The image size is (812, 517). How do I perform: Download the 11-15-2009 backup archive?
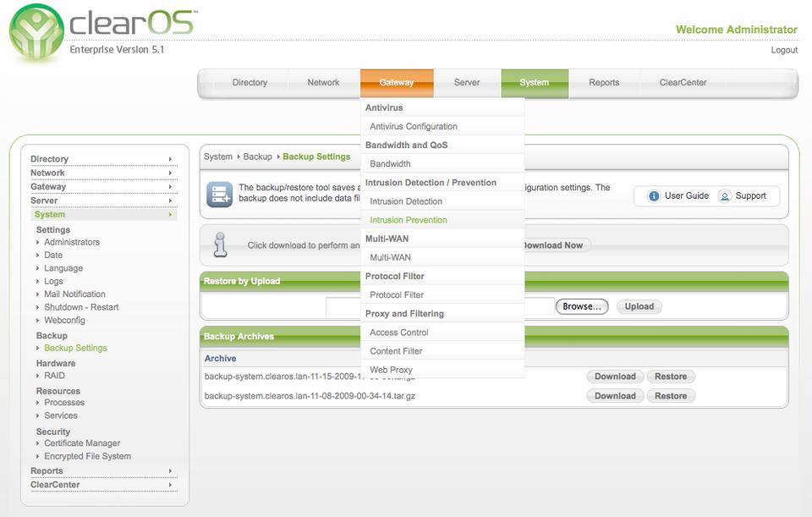pos(615,377)
